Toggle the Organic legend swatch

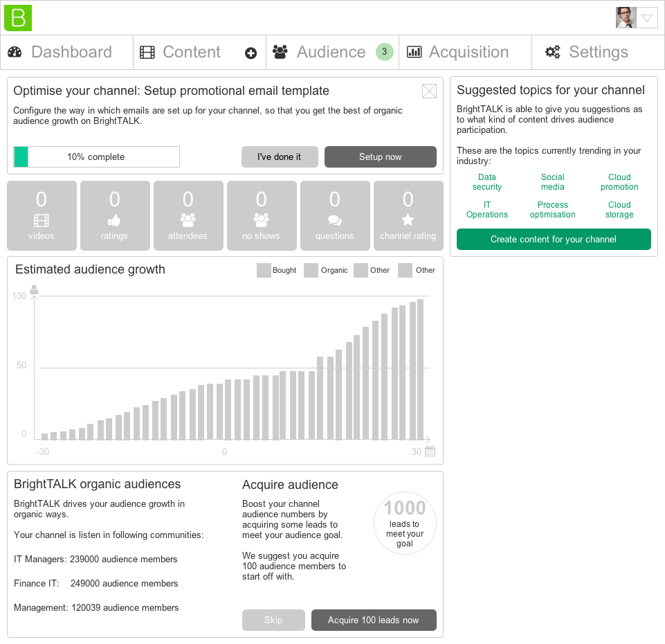tap(311, 271)
